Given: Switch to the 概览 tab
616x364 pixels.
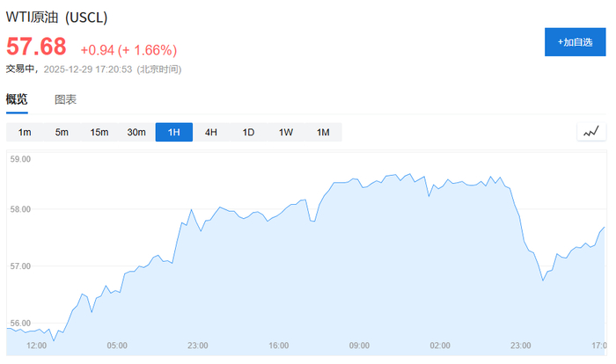Looking at the screenshot, I should [17, 99].
